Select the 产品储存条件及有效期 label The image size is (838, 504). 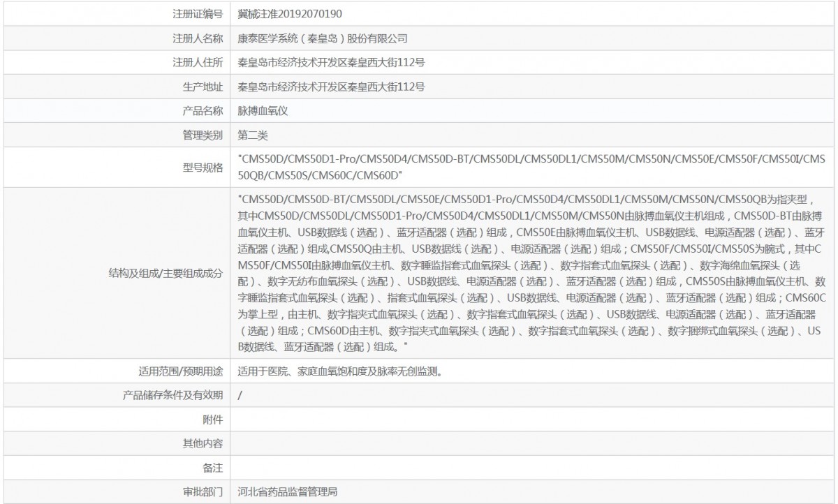coord(172,395)
